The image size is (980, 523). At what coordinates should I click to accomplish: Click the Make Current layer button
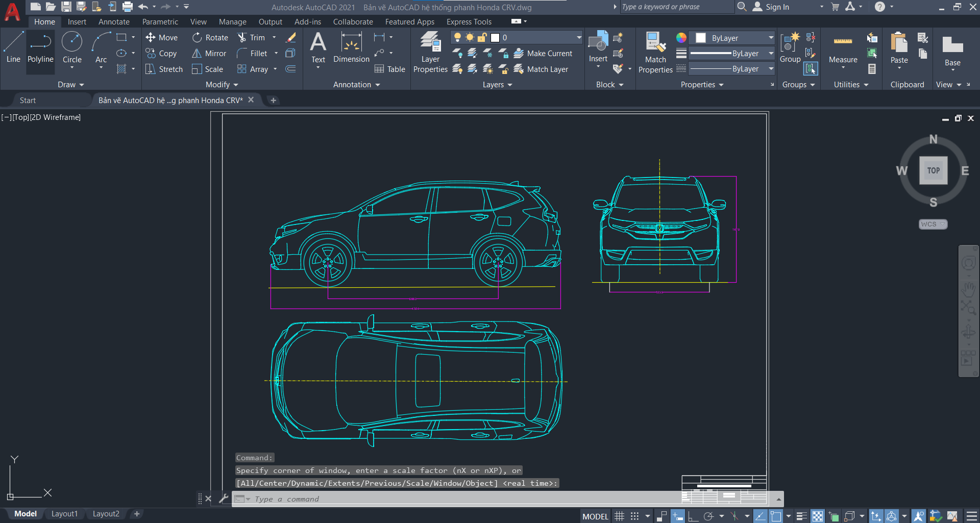click(543, 53)
